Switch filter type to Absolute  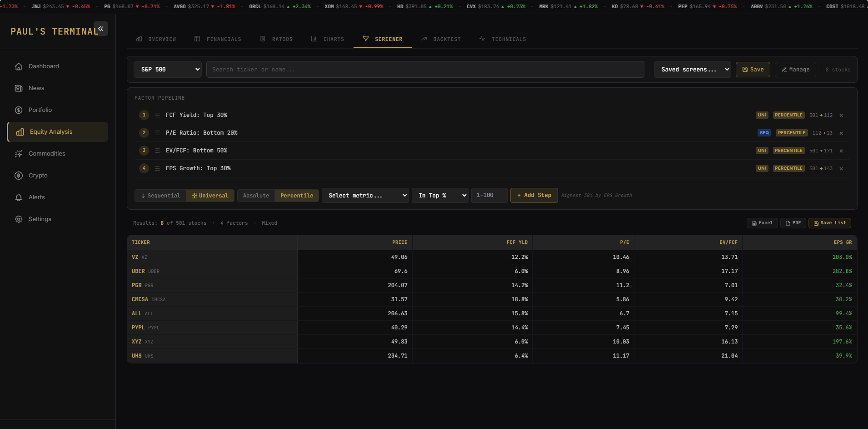tap(255, 195)
